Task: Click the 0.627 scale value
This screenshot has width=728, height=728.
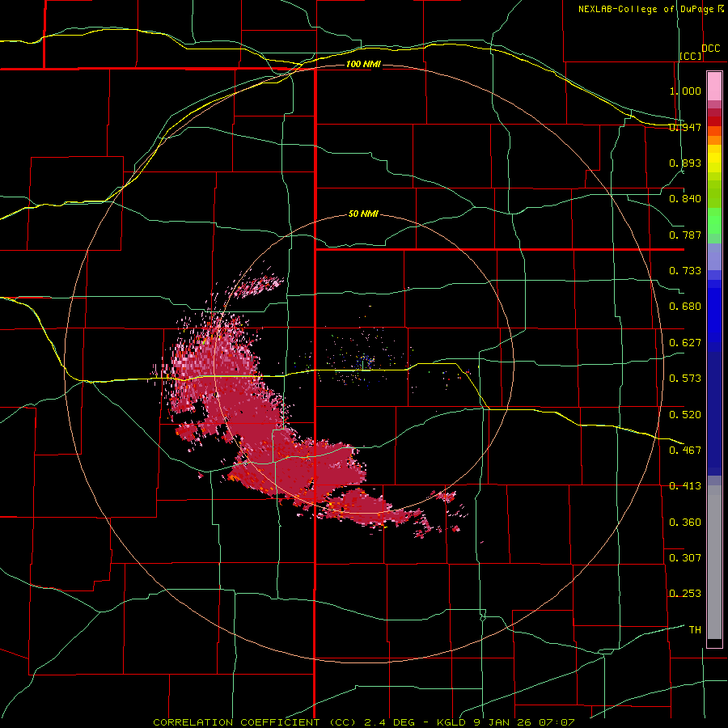Action: [x=685, y=343]
